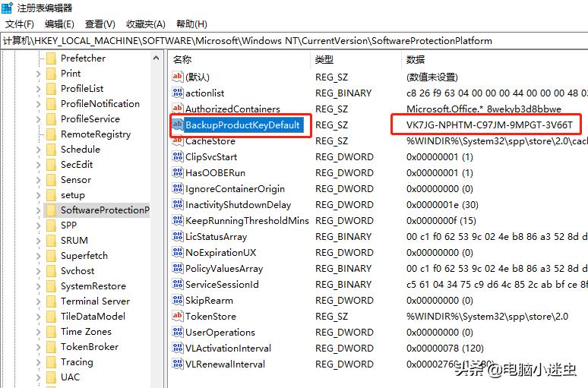The height and width of the screenshot is (388, 588).
Task: Select the BackupProductKeyDefault value name
Action: point(242,125)
